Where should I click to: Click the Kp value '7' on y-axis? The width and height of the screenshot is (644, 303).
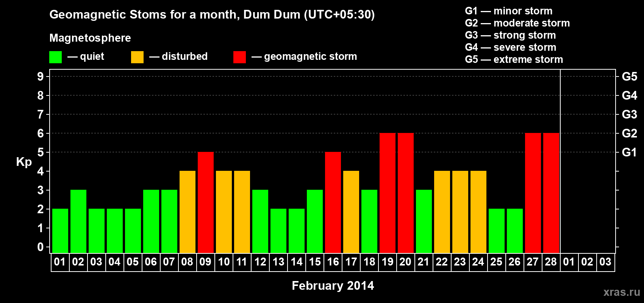tap(41, 114)
